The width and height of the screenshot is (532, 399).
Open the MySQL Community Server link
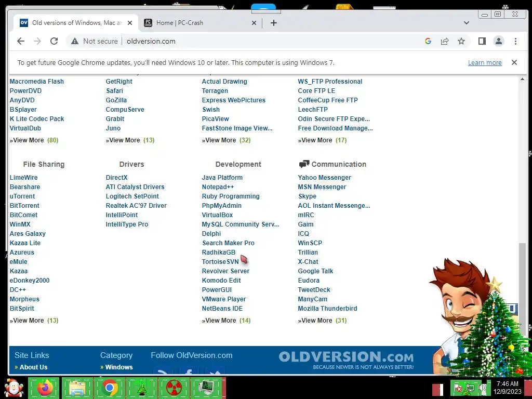tap(241, 224)
